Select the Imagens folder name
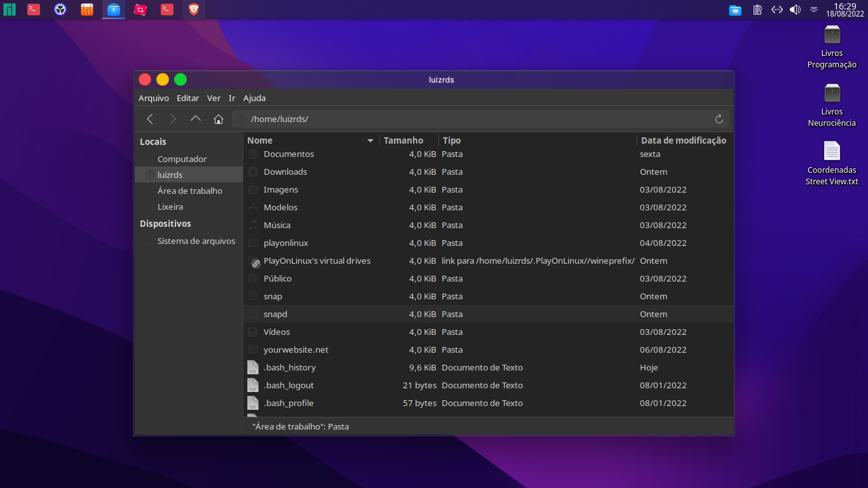 [x=281, y=190]
